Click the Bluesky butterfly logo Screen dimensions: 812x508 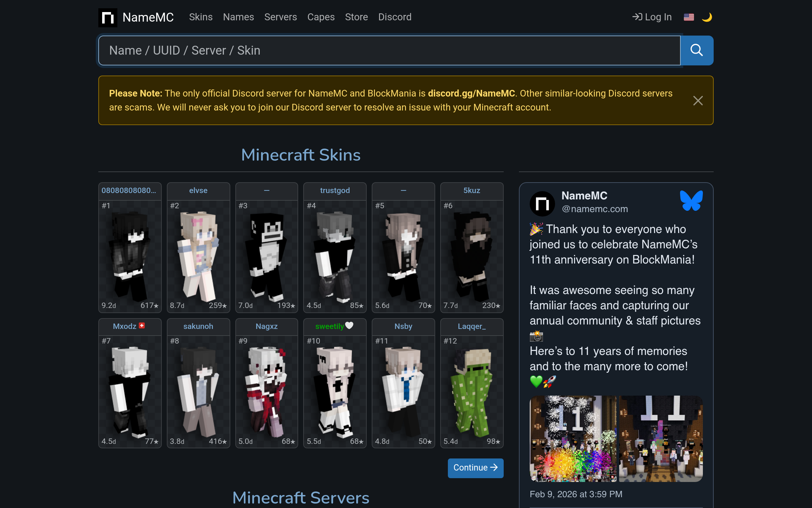click(691, 201)
